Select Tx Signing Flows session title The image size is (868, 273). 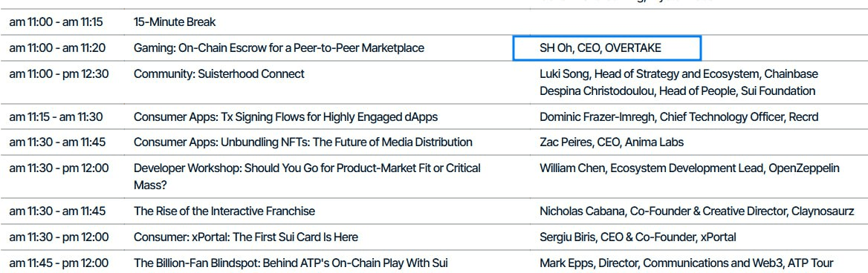tap(285, 117)
